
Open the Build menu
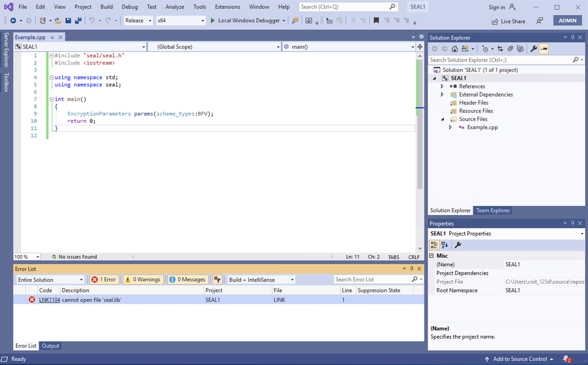(106, 7)
